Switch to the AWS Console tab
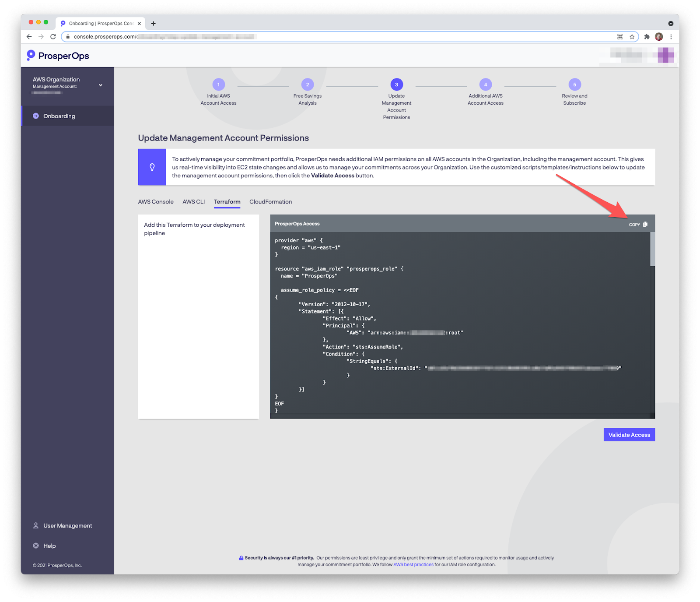 click(156, 202)
